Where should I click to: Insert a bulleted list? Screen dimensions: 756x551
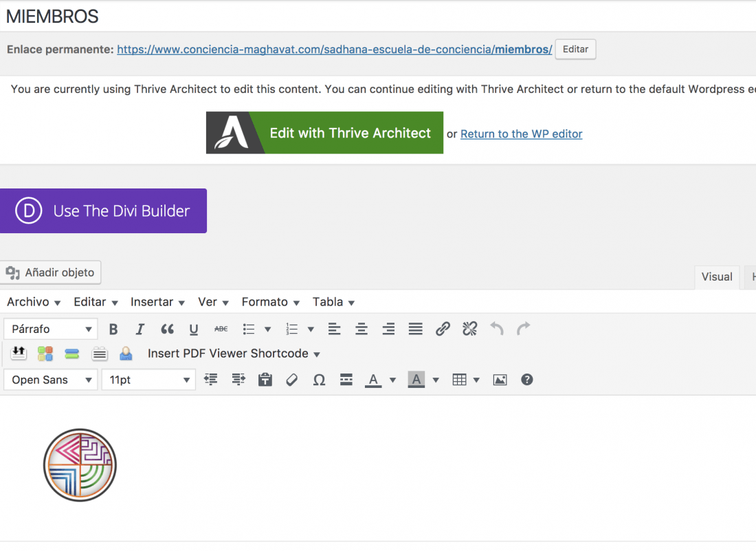(x=249, y=329)
